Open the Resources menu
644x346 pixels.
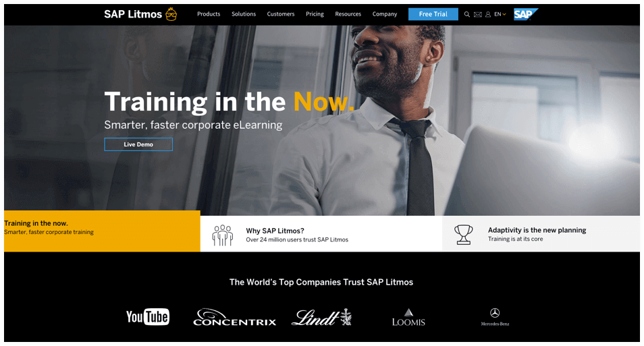(x=348, y=14)
